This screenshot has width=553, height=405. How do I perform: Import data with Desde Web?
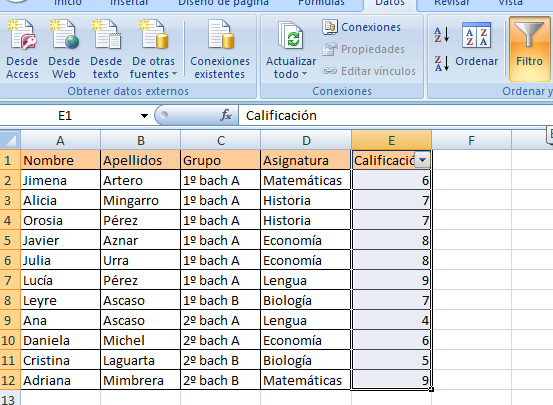[x=64, y=50]
